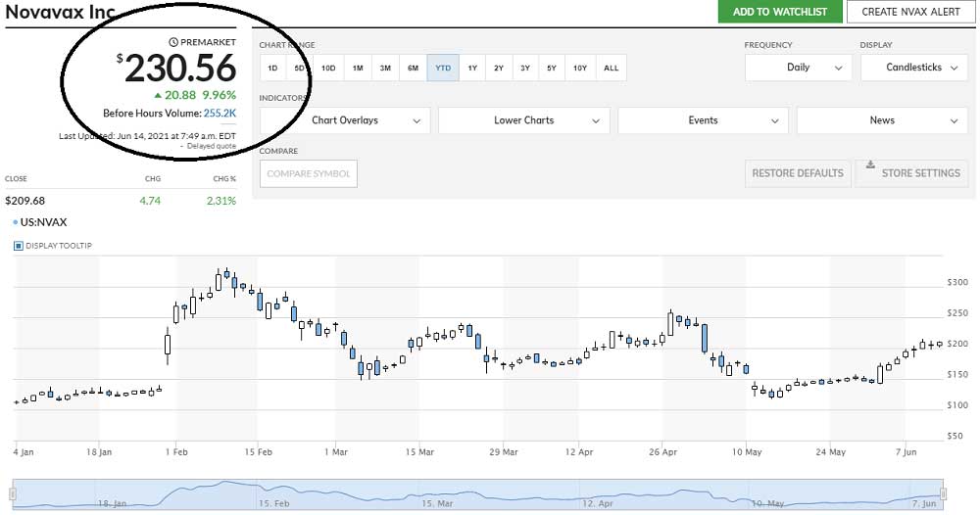Switch chart range to 1M

(358, 68)
